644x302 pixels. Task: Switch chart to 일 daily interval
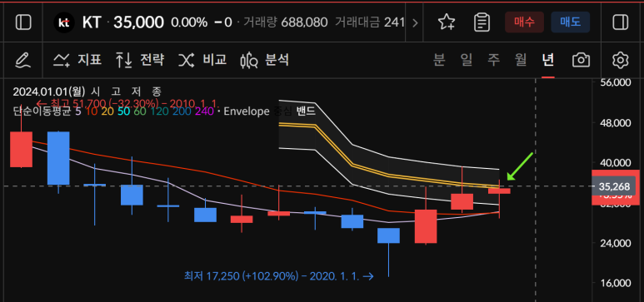point(467,61)
